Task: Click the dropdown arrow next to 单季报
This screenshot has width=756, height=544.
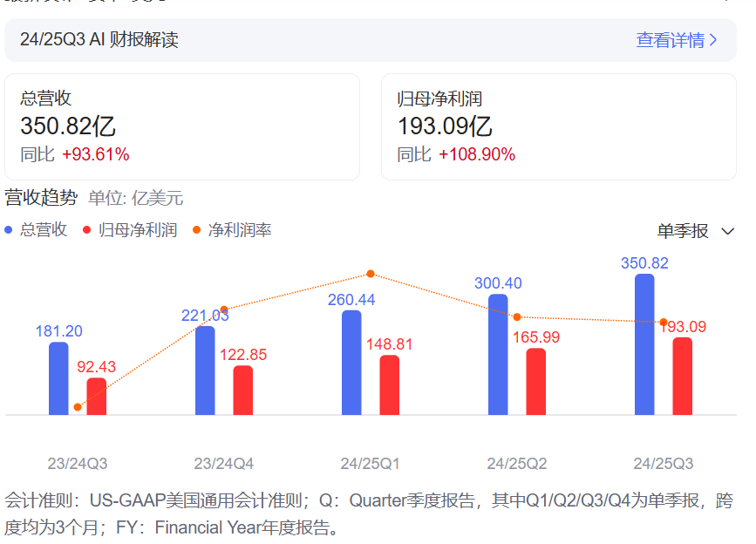Action: point(728,231)
